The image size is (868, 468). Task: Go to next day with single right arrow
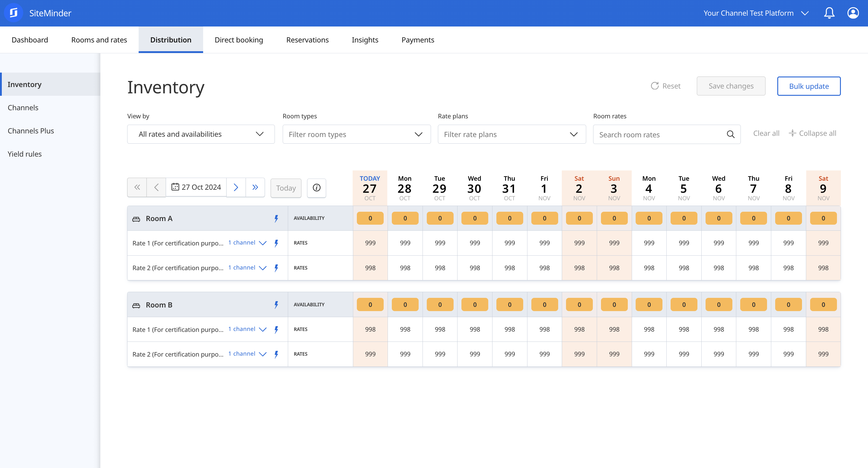(x=236, y=188)
